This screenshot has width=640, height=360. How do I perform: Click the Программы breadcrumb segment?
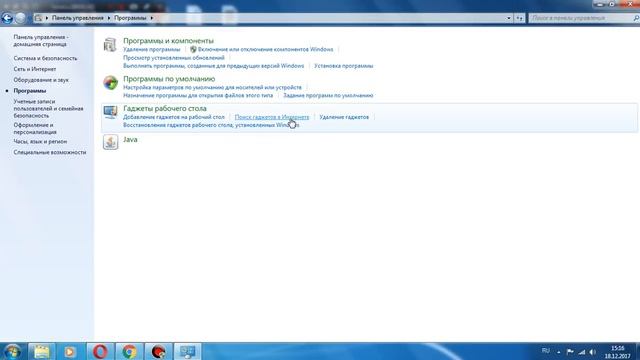[x=130, y=18]
